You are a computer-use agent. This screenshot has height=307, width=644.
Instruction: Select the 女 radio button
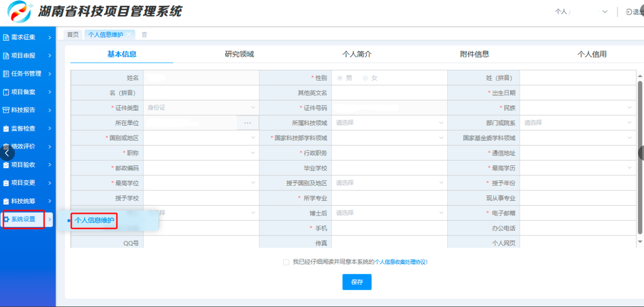click(x=366, y=78)
